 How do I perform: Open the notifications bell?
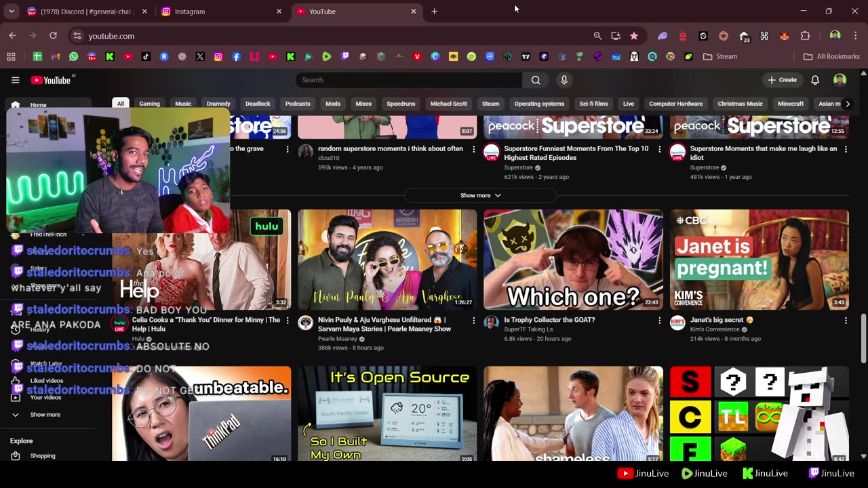pyautogui.click(x=815, y=80)
